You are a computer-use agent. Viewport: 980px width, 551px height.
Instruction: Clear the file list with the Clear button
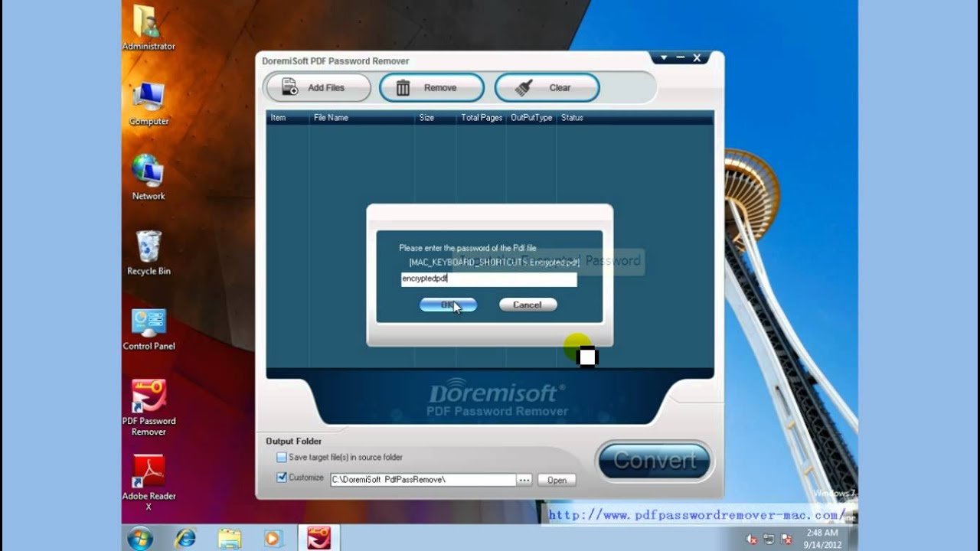[x=547, y=87]
